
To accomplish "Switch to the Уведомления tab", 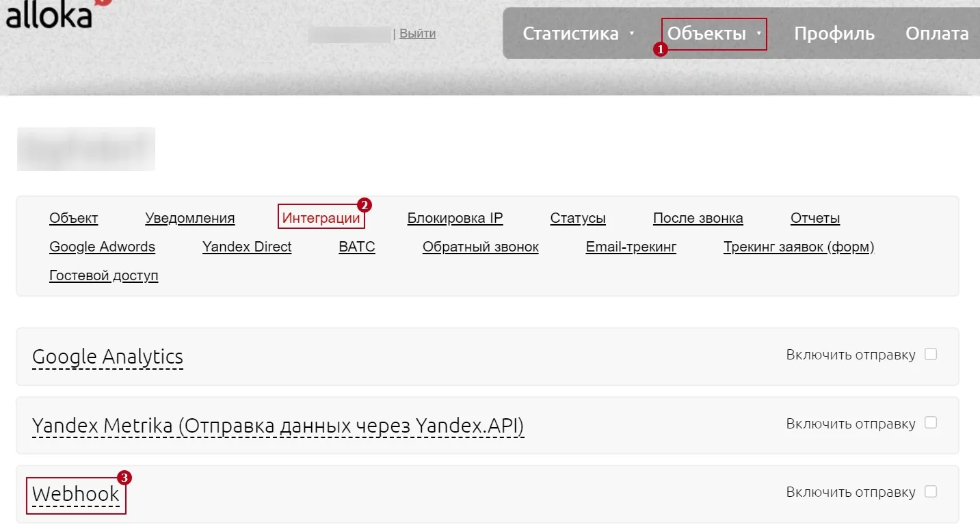I will (189, 218).
